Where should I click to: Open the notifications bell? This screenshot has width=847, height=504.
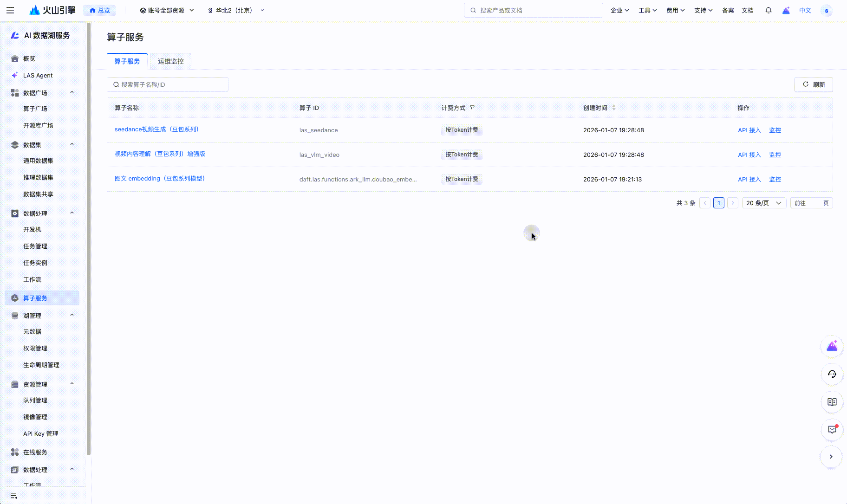click(x=769, y=10)
